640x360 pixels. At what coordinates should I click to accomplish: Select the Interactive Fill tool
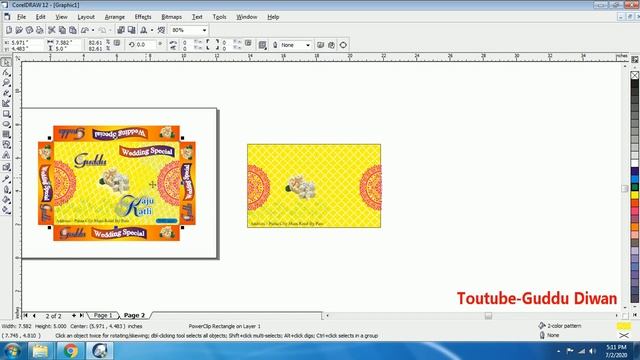coord(6,210)
